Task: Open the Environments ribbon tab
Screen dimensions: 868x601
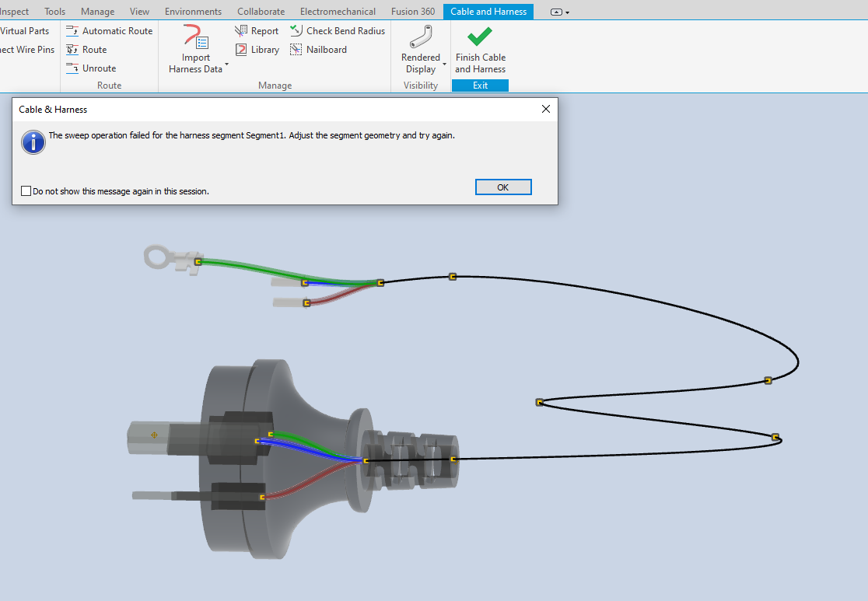Action: click(192, 11)
